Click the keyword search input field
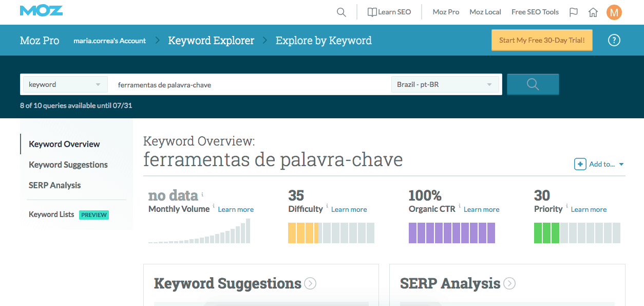Screen dimensions: 644x306 252,84
